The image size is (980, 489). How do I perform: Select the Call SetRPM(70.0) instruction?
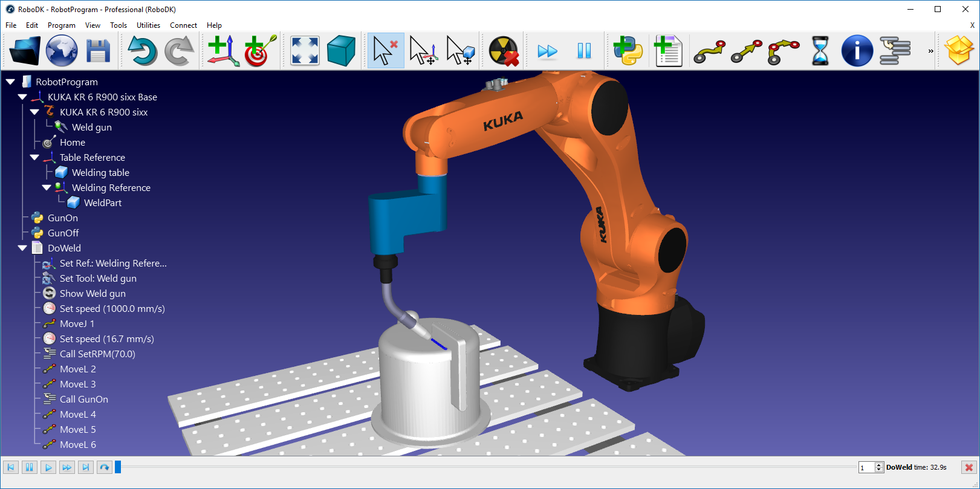pos(97,354)
